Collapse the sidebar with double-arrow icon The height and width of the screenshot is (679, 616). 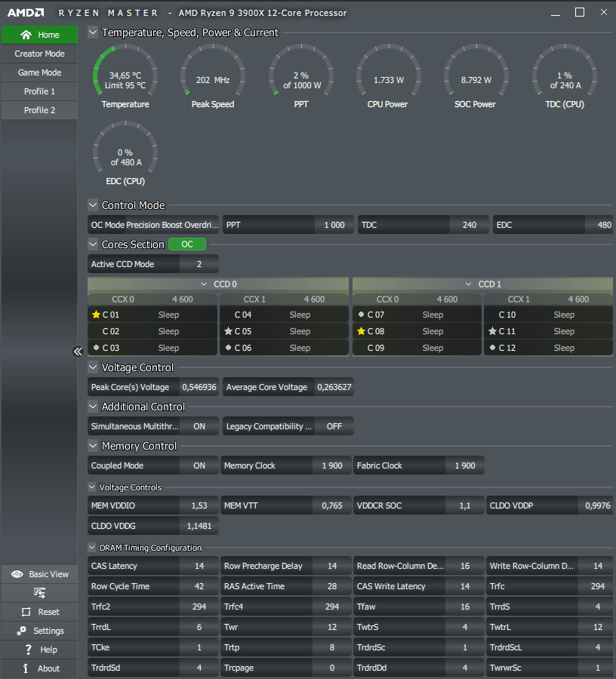(78, 351)
